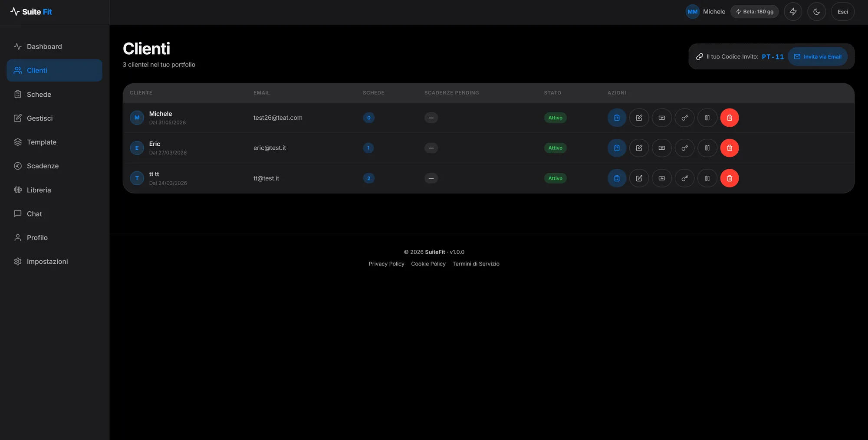Pause client Michele with the pause icon
The width and height of the screenshot is (868, 440).
tap(707, 118)
